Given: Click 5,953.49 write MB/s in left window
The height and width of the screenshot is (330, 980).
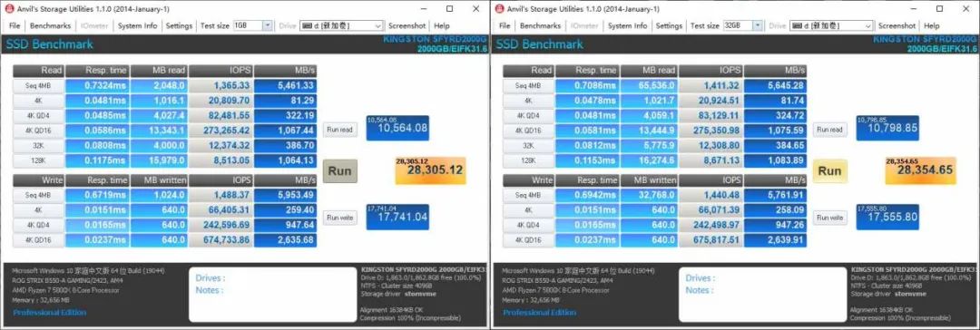Looking at the screenshot, I should coord(285,196).
